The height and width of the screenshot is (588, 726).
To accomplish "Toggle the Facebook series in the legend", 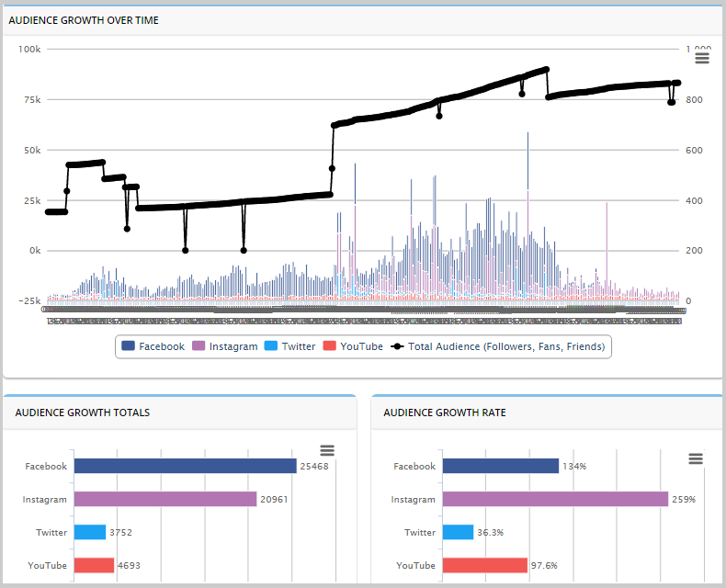I will coord(153,346).
